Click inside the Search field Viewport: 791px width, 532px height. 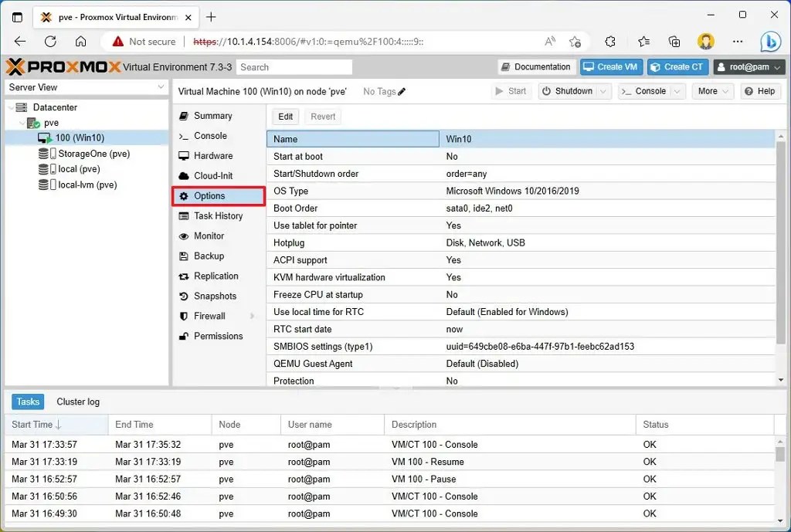pyautogui.click(x=294, y=66)
